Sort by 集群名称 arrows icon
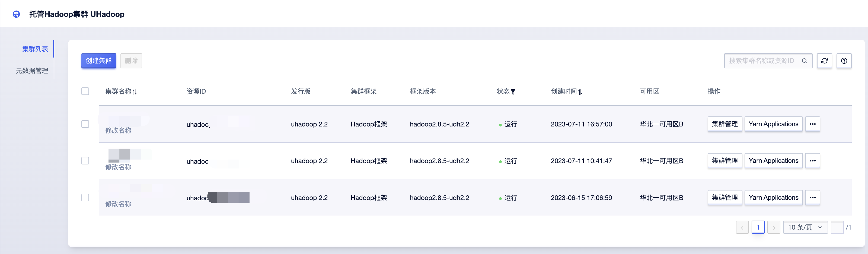Screen dimensions: 868x254 coord(135,92)
